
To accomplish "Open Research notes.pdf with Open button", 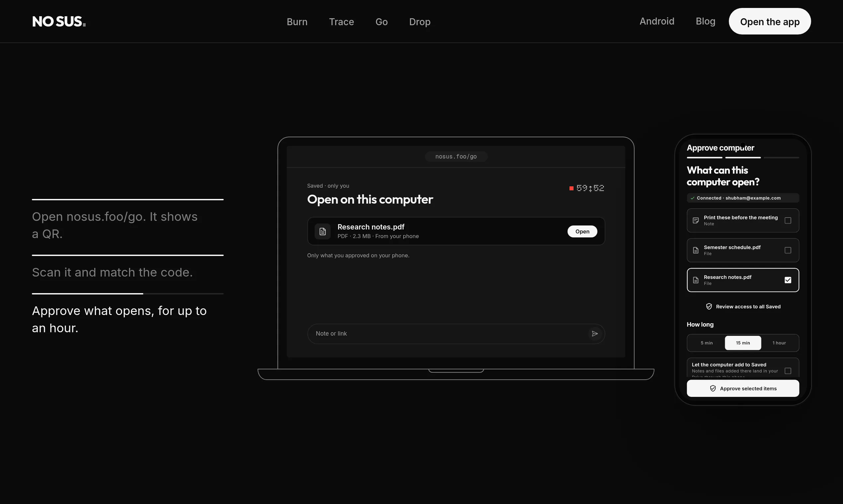I will point(582,231).
